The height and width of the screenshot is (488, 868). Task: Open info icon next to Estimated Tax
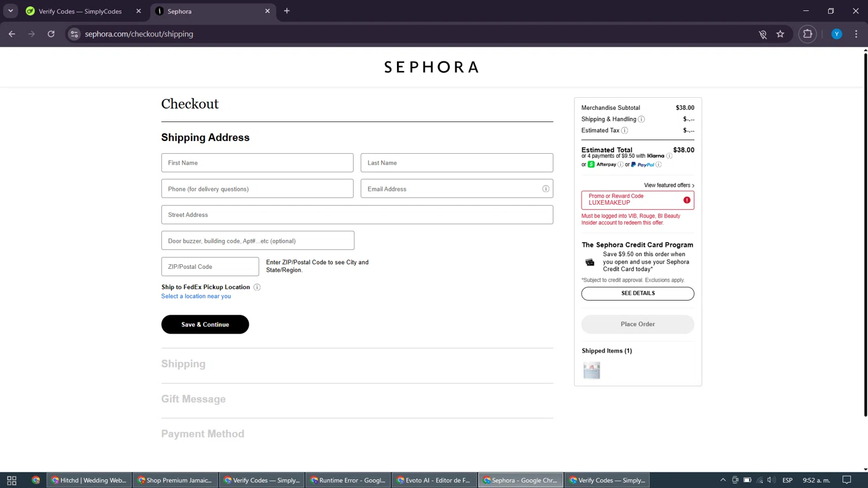pos(624,131)
